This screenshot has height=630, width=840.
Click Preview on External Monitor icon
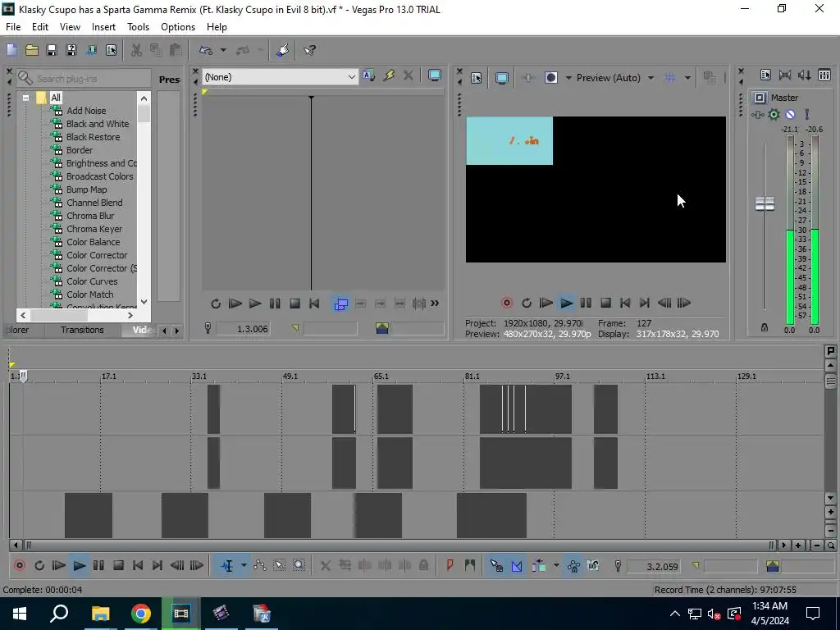click(502, 78)
